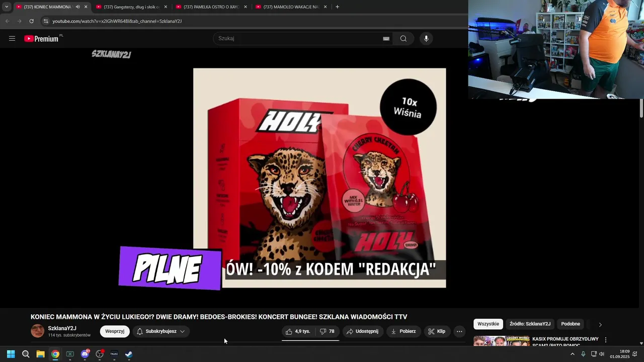The image size is (644, 362).
Task: Select the Podobne filter chip
Action: (x=571, y=324)
